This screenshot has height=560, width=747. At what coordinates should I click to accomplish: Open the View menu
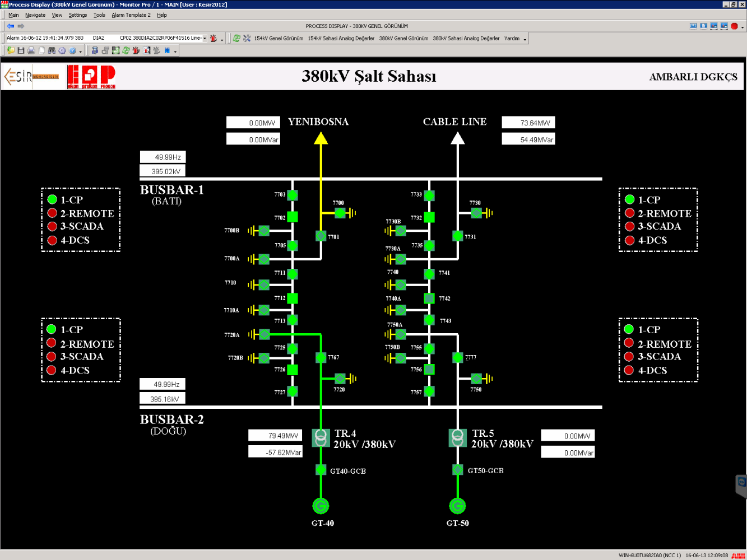(x=57, y=15)
